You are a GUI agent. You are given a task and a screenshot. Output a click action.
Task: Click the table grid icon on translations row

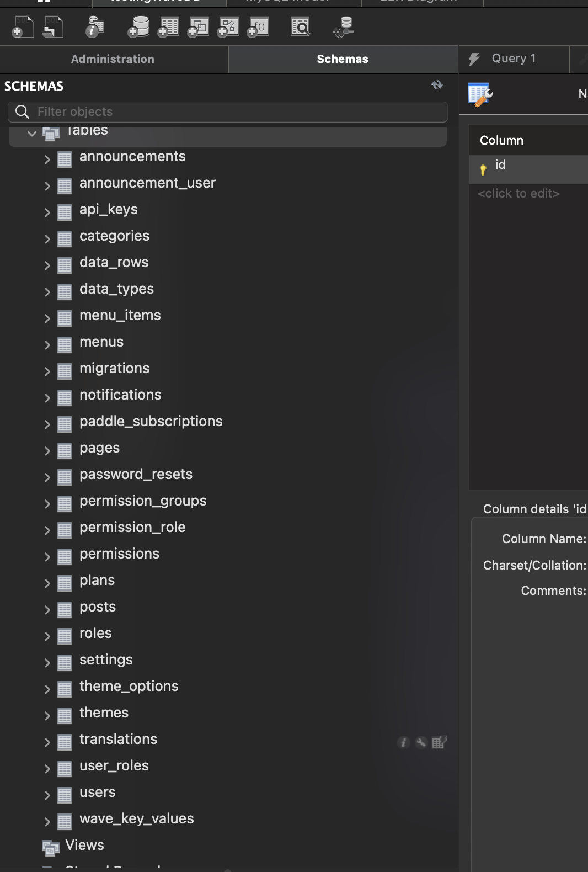point(439,742)
